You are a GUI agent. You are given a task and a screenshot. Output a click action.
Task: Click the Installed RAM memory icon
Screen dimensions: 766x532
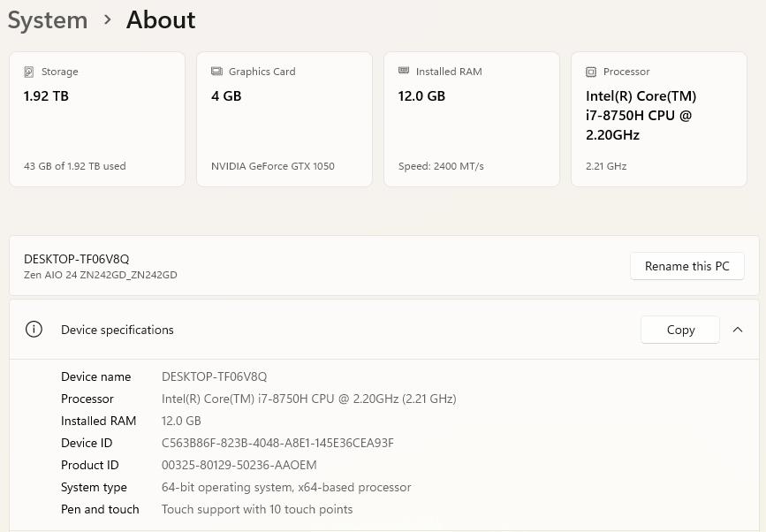coord(404,71)
